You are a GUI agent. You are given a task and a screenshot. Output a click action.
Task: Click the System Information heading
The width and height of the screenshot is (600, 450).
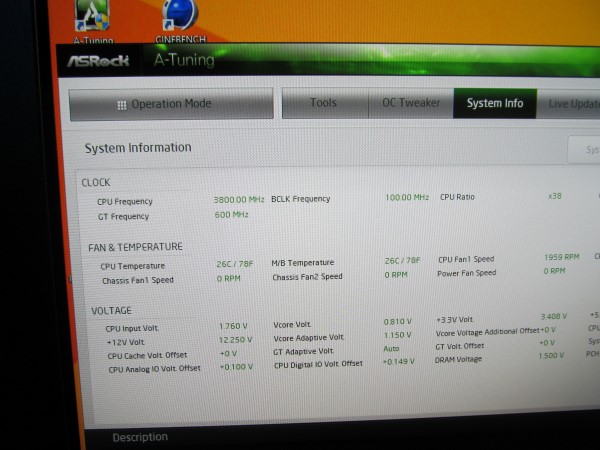[138, 148]
